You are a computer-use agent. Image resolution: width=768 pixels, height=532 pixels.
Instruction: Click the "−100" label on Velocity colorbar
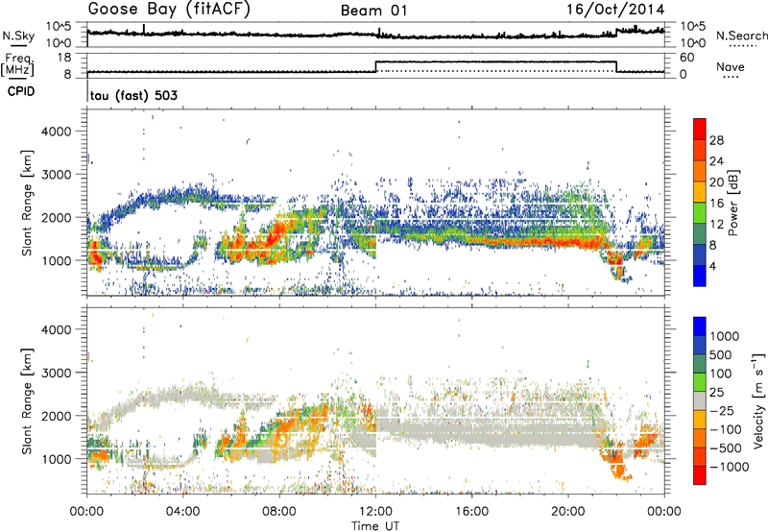(x=726, y=429)
